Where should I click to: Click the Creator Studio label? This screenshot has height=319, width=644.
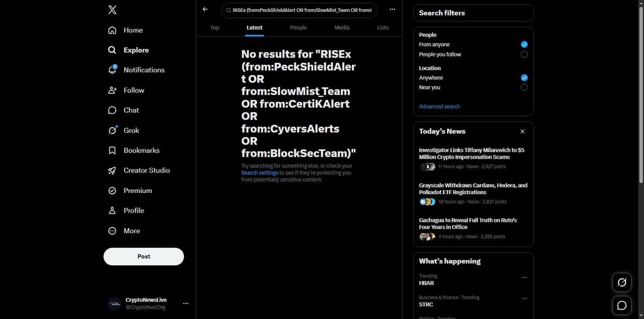(147, 170)
